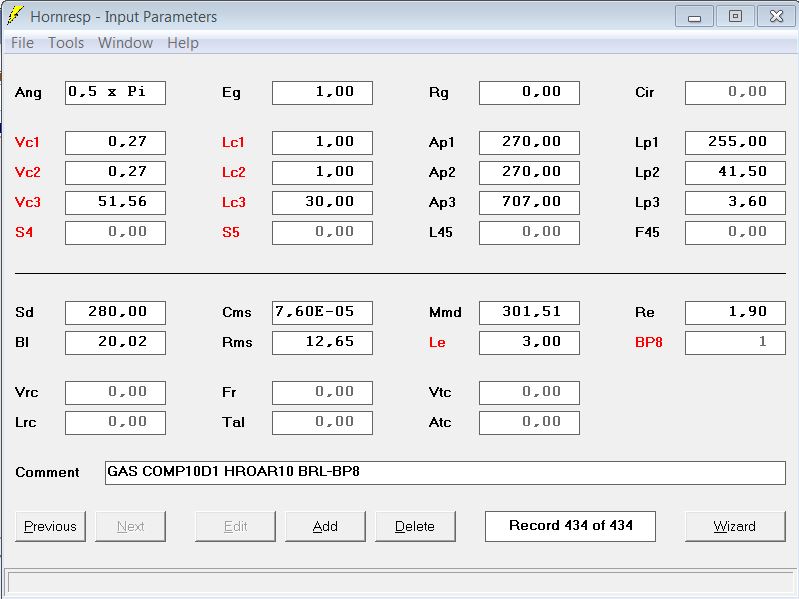
Task: Click the red Le label
Action: 437,342
